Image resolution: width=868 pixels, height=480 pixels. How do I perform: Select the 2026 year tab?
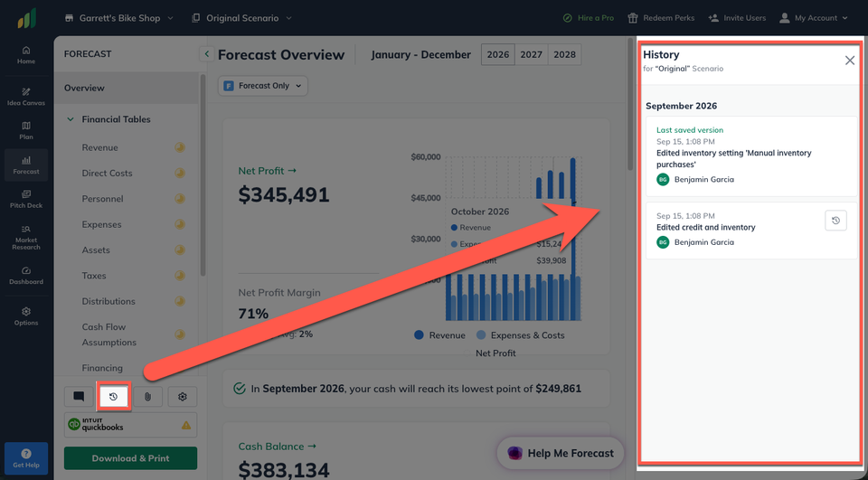click(497, 55)
